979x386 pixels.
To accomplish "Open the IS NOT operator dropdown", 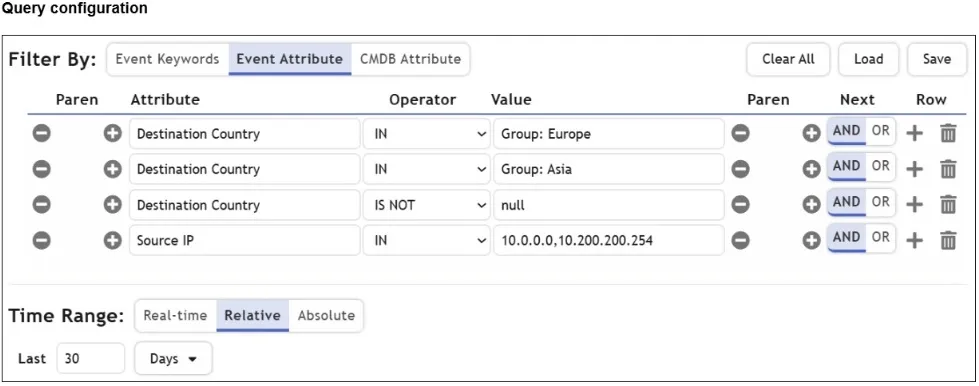I will pos(427,205).
